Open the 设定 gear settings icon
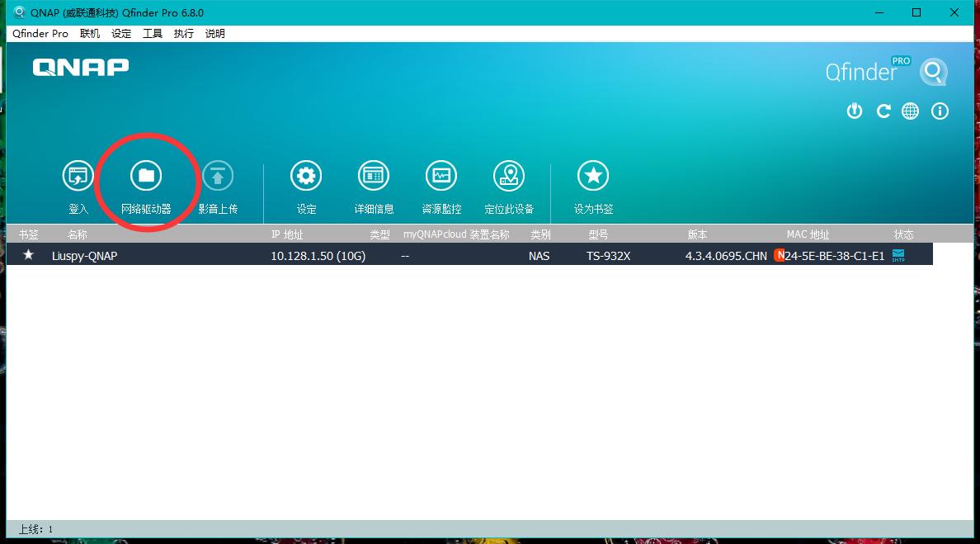 pos(306,176)
